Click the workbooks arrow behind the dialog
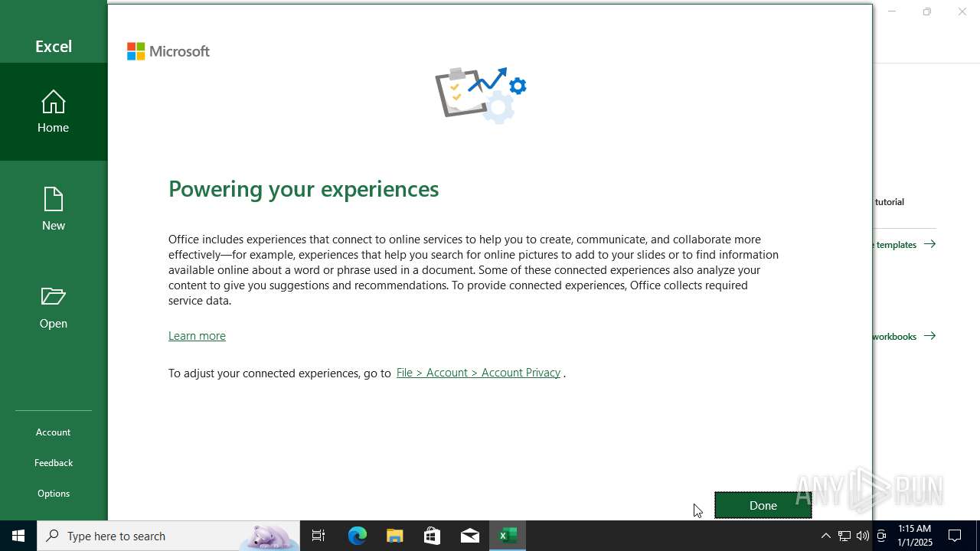The width and height of the screenshot is (980, 551). (x=929, y=336)
